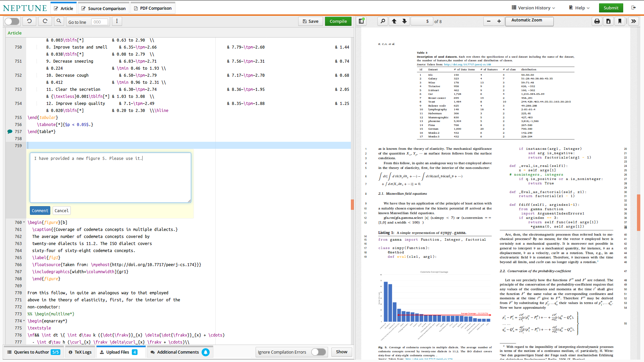
Task: Open the Automatic Zoom dropdown
Action: point(529,21)
